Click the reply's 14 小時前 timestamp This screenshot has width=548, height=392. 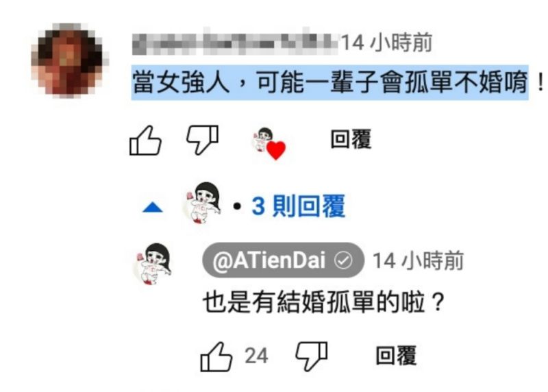click(418, 261)
